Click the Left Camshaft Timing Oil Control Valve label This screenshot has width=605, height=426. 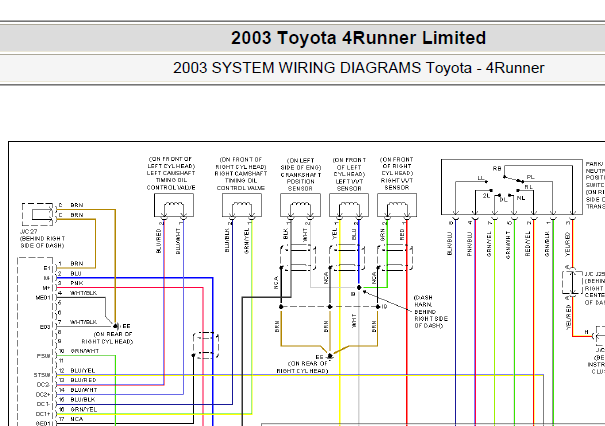[x=171, y=173]
